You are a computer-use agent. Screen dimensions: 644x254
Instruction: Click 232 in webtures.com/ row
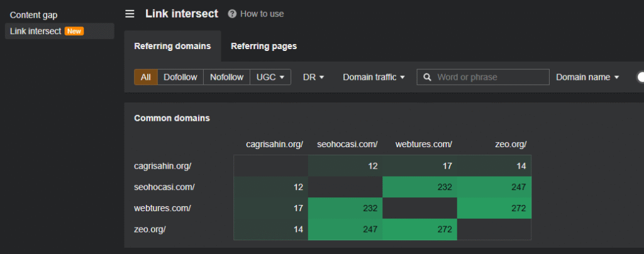click(x=345, y=208)
